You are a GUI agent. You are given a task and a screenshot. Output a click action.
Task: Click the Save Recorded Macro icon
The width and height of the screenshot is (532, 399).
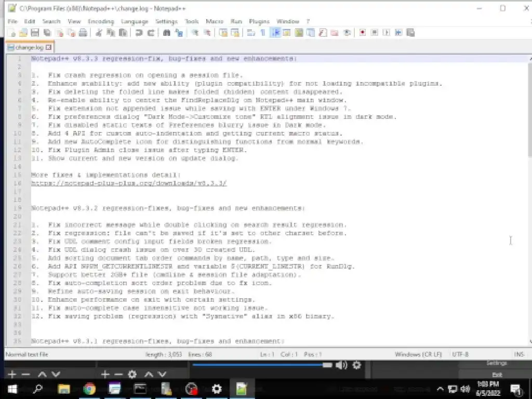click(x=410, y=33)
